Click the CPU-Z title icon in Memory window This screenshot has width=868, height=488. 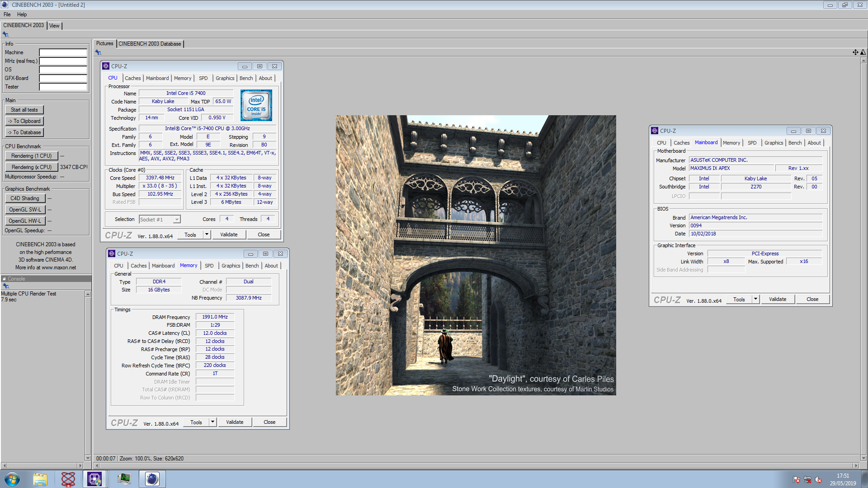(112, 253)
